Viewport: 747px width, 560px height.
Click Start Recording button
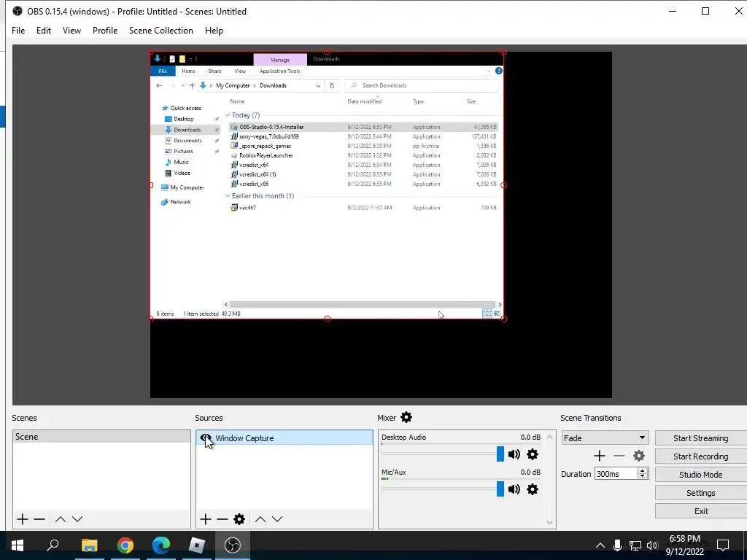click(x=701, y=456)
